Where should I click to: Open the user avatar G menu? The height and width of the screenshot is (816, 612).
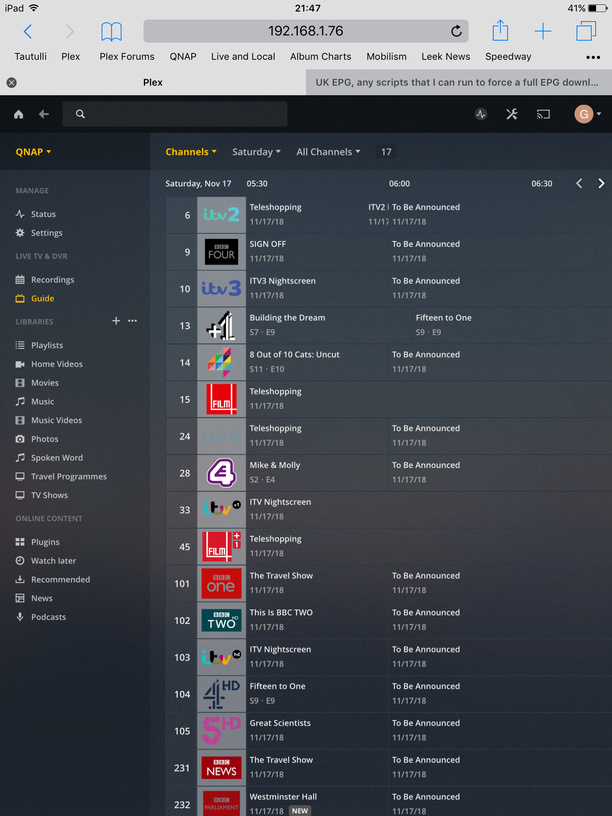588,114
